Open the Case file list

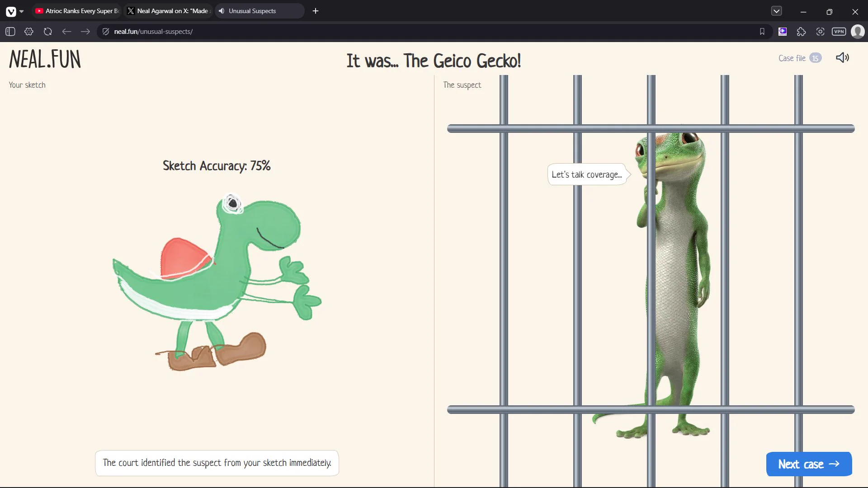point(800,58)
